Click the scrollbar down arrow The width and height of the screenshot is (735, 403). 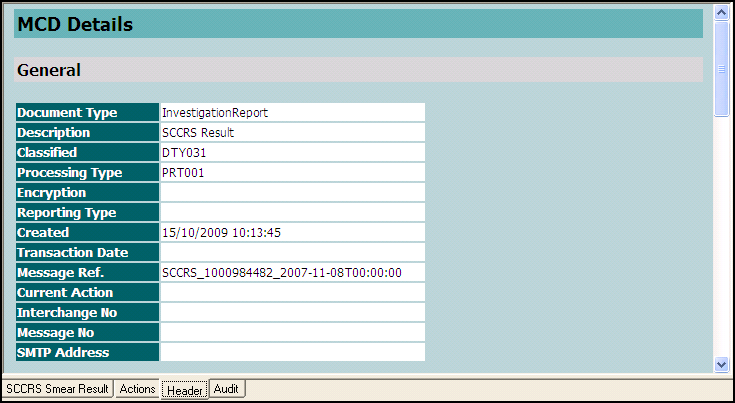pyautogui.click(x=721, y=365)
